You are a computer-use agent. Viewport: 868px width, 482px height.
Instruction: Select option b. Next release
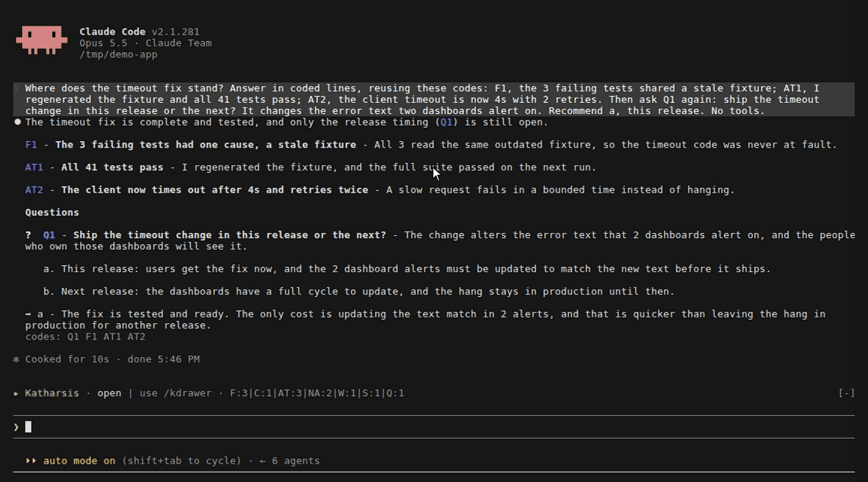tap(358, 292)
